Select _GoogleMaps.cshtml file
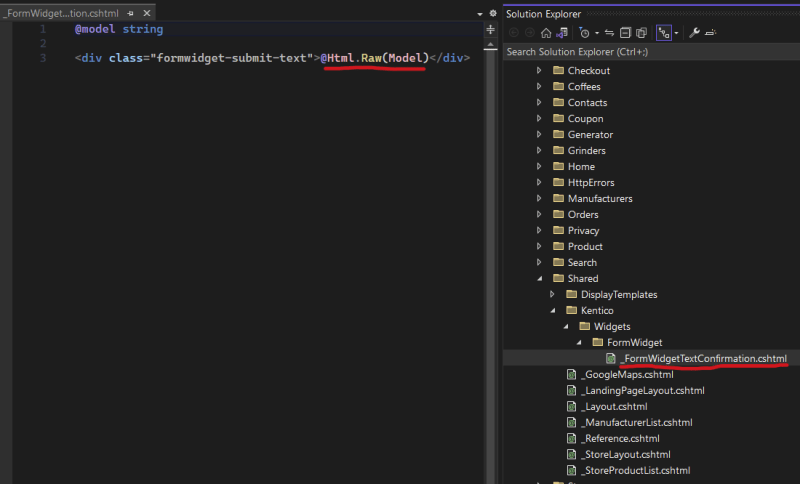Viewport: 800px width, 484px height. click(x=627, y=374)
